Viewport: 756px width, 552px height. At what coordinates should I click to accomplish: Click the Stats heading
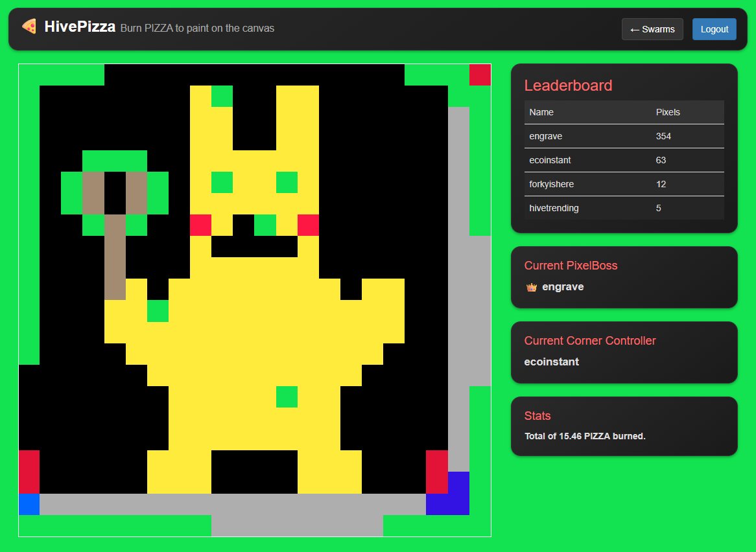tap(537, 416)
